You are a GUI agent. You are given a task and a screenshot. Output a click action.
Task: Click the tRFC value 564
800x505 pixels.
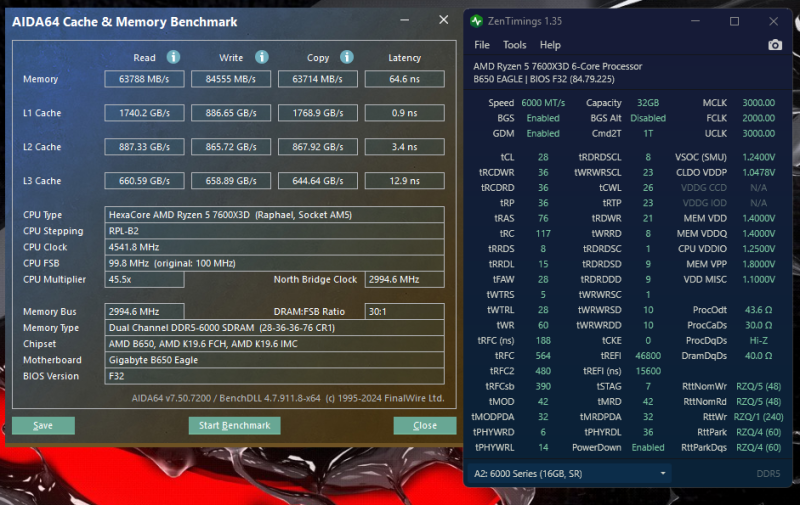[543, 356]
